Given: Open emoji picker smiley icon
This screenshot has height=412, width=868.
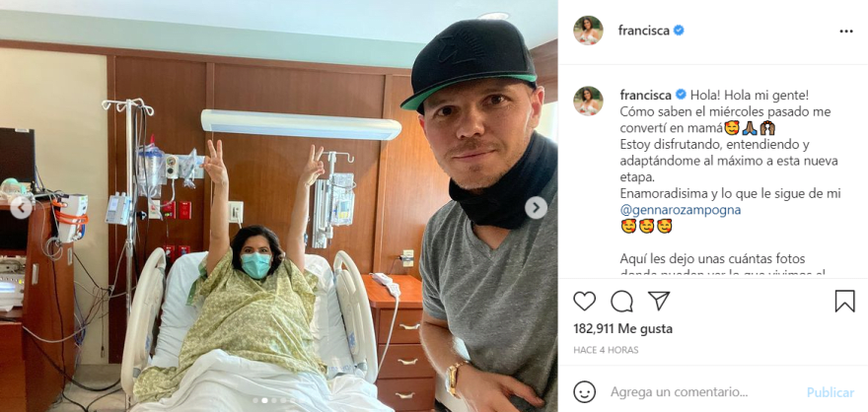Looking at the screenshot, I should point(584,391).
